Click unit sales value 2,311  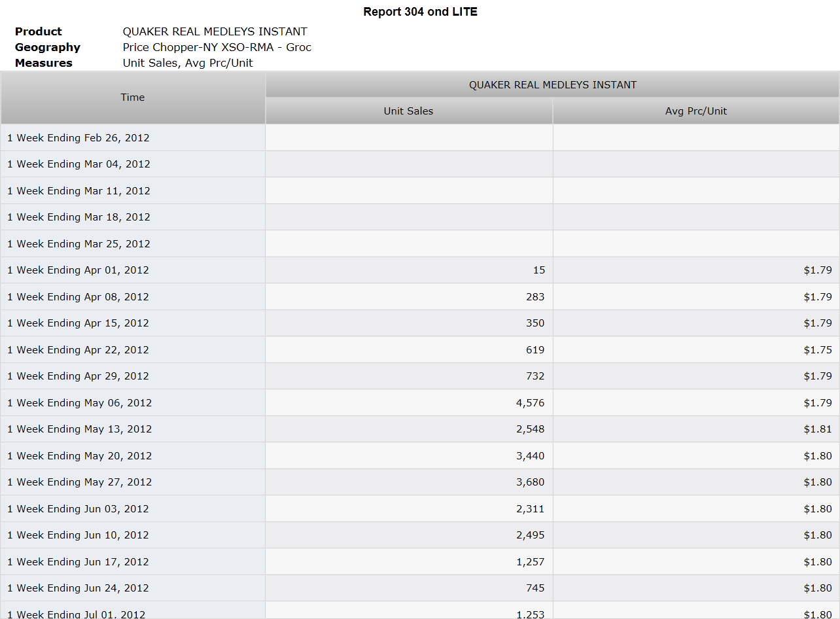click(531, 509)
